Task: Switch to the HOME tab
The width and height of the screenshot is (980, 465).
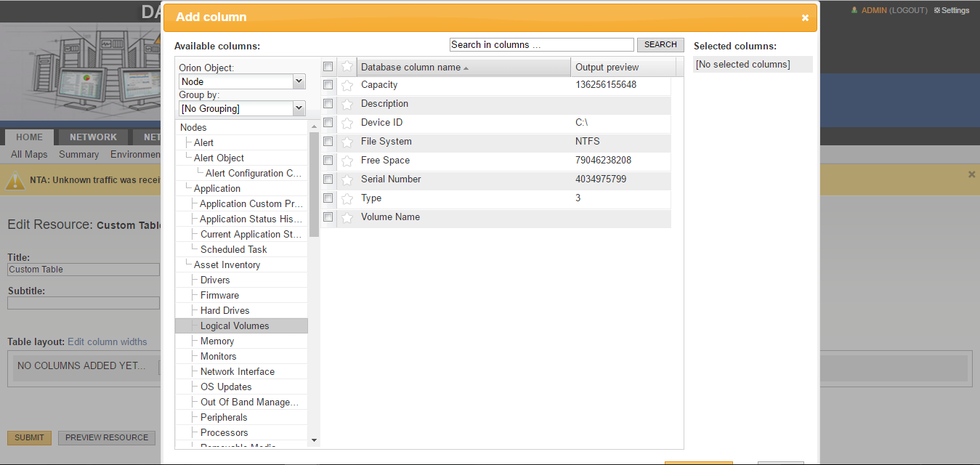Action: click(30, 137)
